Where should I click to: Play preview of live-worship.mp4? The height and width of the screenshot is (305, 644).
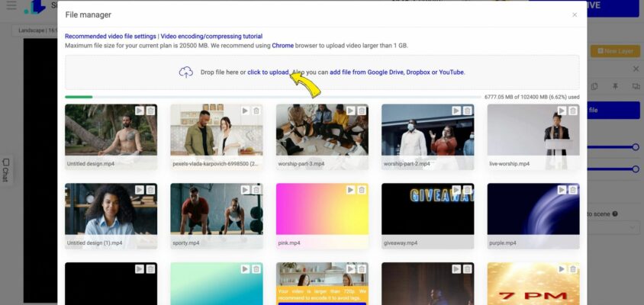point(562,111)
